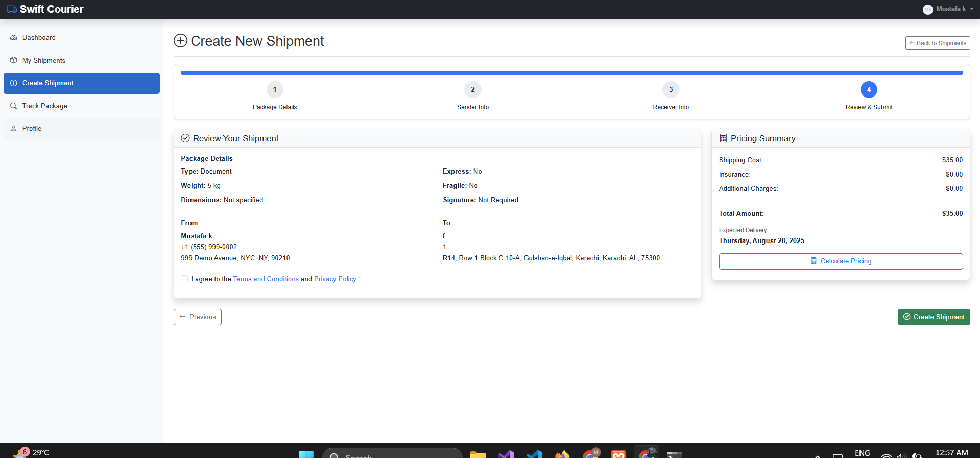Open Windows Start menu on taskbar
This screenshot has height=458, width=980.
tap(306, 454)
